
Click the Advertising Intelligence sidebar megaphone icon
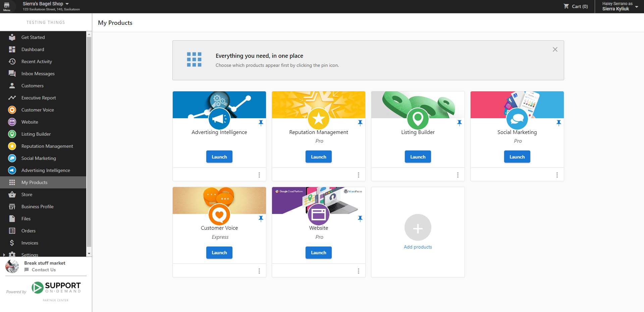[12, 170]
